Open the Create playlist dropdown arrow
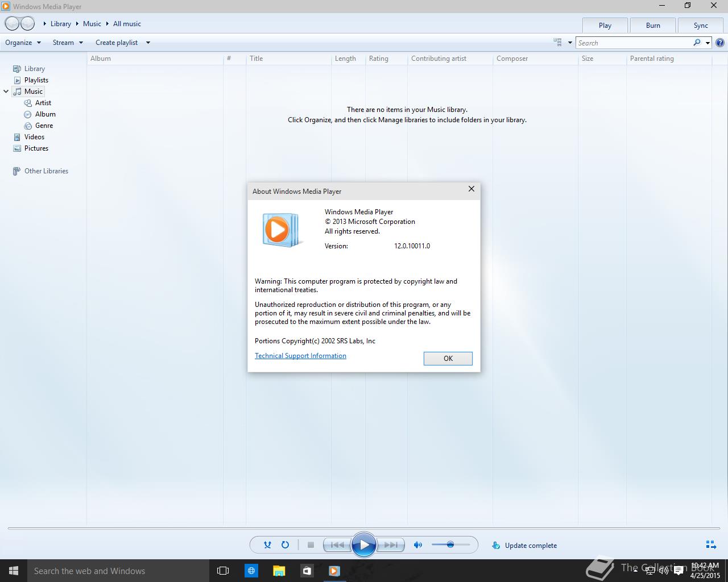This screenshot has width=728, height=582. [148, 43]
